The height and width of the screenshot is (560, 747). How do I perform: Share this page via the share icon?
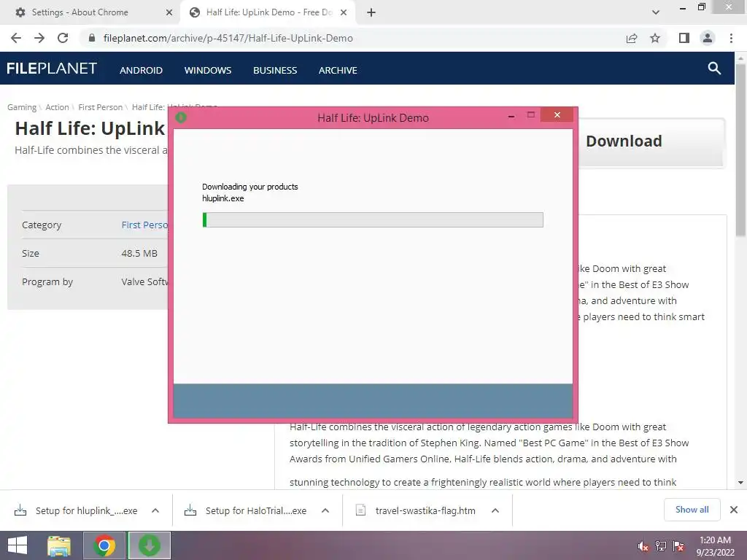coord(632,38)
